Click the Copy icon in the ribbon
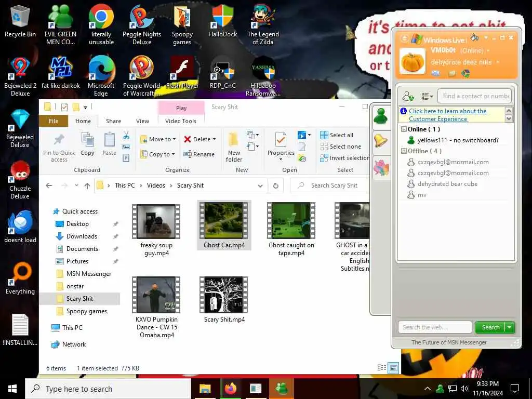532x399 pixels. [87, 144]
